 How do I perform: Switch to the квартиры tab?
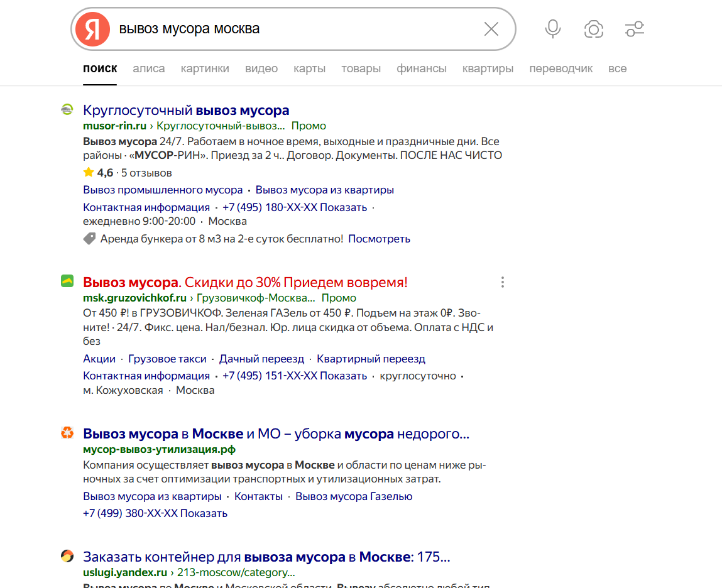point(488,68)
